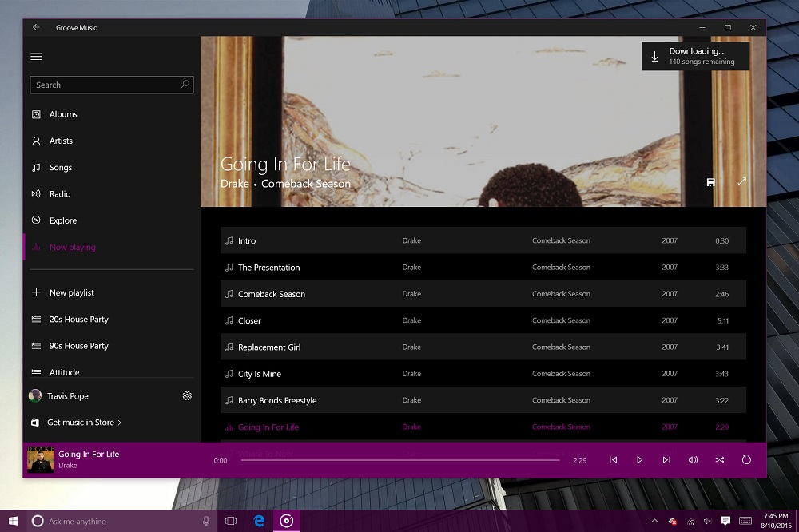Open the Attitude playlist
The image size is (799, 532).
(x=112, y=372)
